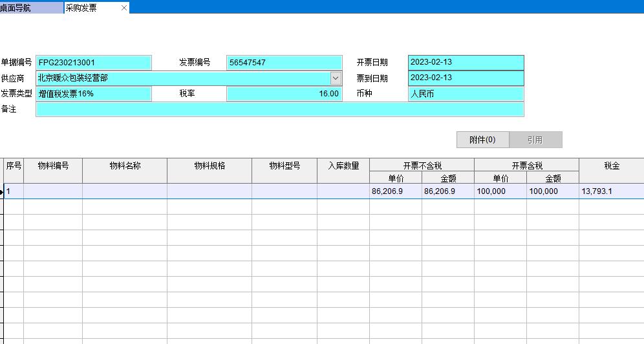The width and height of the screenshot is (644, 344).
Task: Focus the 开票日期 date field
Action: (x=466, y=63)
